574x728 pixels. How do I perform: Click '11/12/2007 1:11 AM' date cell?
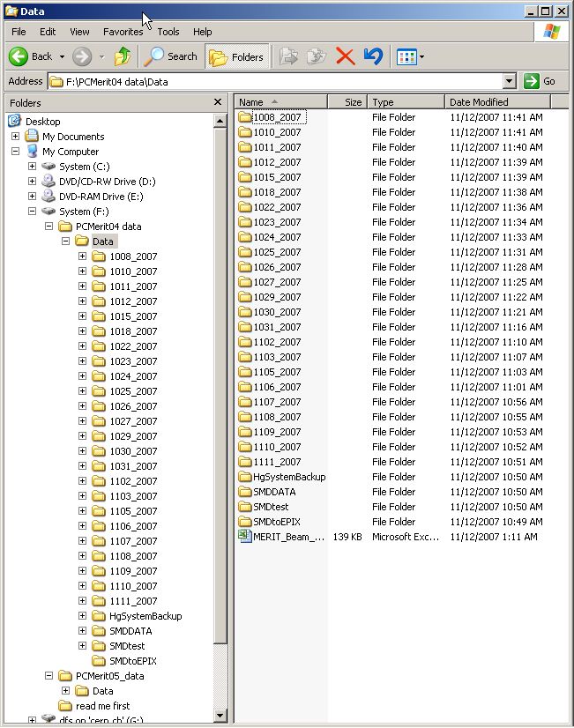[493, 537]
